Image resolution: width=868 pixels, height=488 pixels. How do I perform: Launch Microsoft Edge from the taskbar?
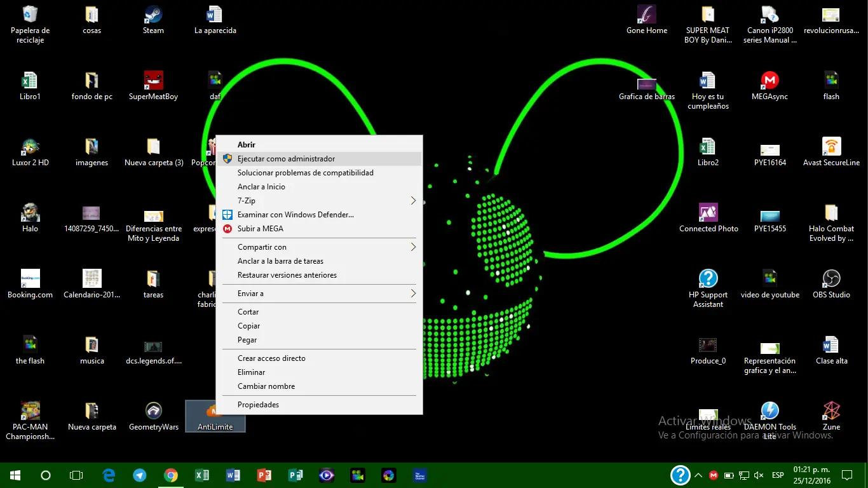click(x=109, y=475)
